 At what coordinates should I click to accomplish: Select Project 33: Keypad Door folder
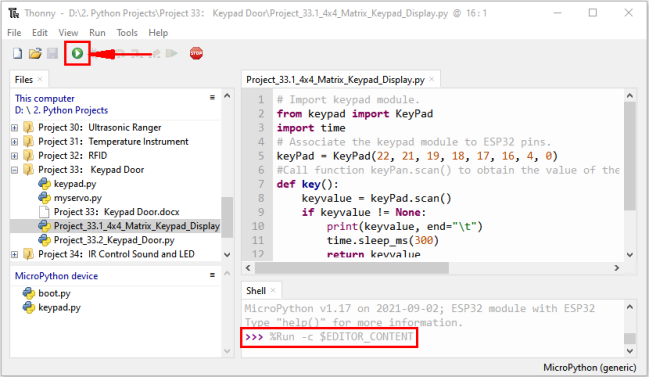pos(91,170)
